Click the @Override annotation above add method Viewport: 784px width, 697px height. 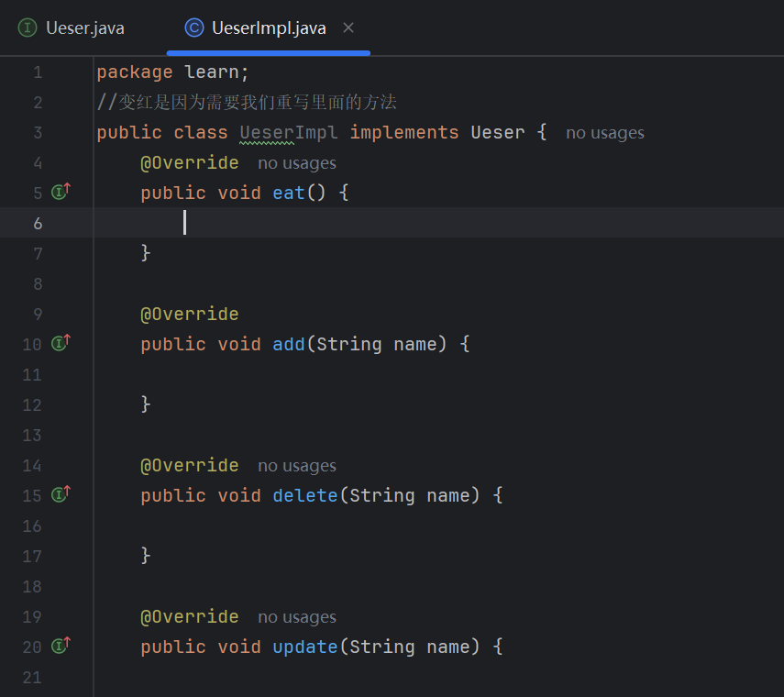pyautogui.click(x=190, y=314)
